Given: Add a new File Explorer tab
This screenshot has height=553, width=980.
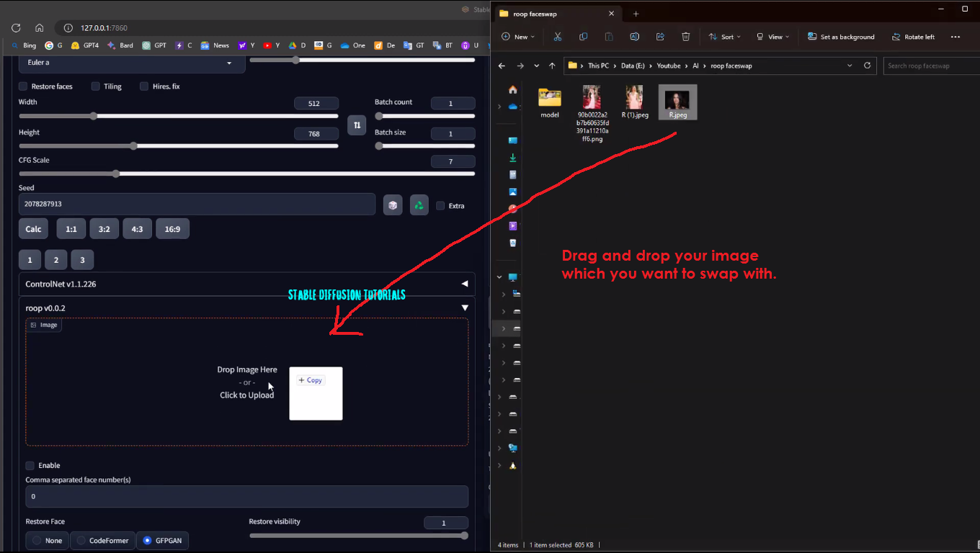Looking at the screenshot, I should pos(636,14).
